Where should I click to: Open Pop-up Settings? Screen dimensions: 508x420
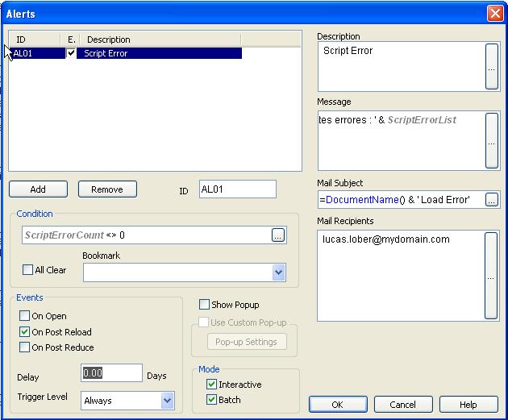point(247,342)
